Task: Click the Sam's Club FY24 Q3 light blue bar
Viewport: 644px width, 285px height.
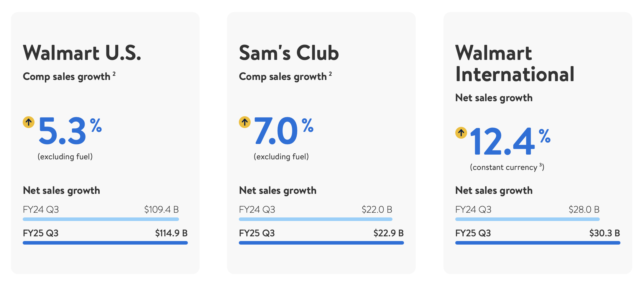Action: click(x=316, y=219)
